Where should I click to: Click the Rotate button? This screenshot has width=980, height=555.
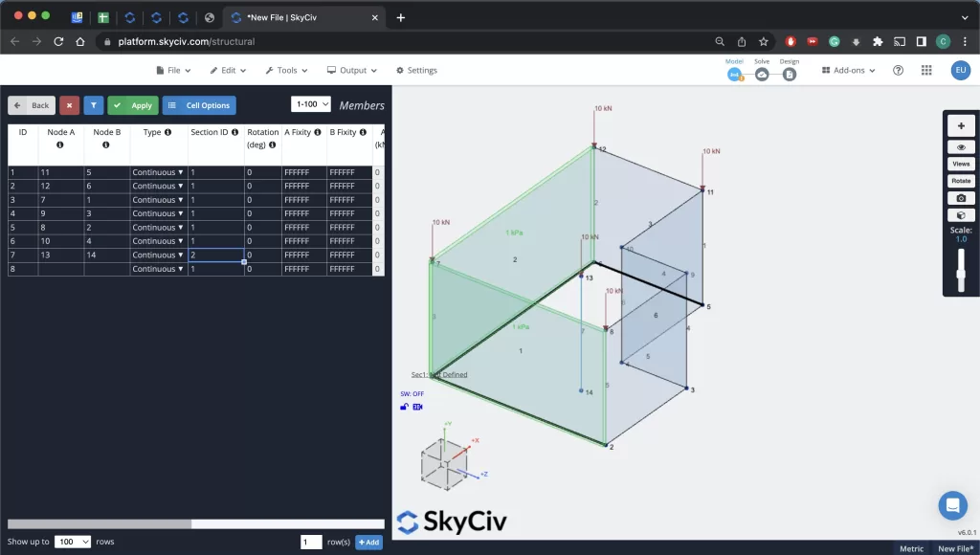pos(961,181)
